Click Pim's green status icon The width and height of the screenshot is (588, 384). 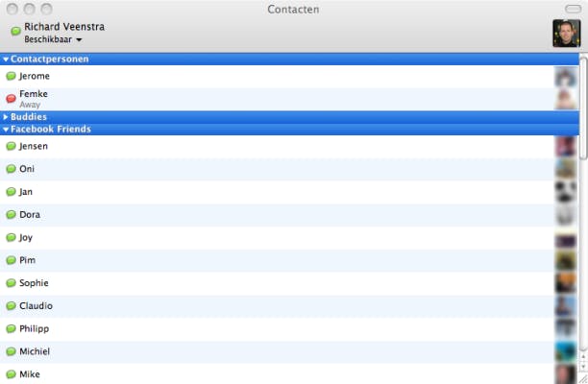pos(11,260)
